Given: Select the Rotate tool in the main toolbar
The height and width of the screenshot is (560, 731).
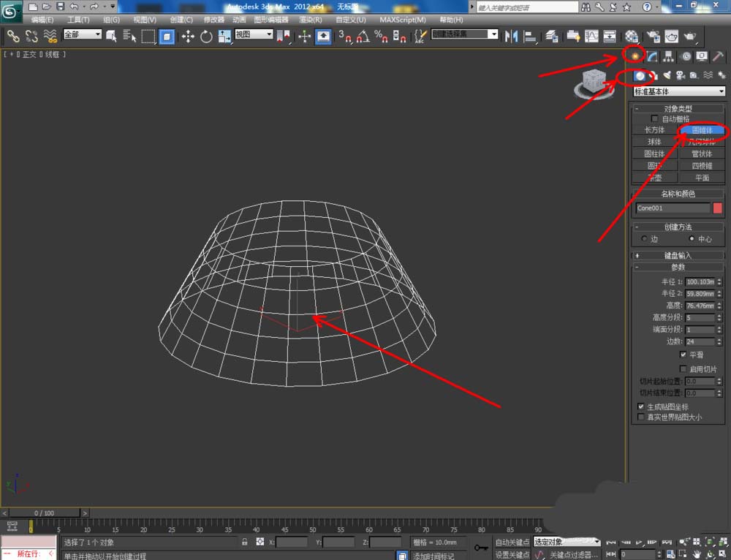Looking at the screenshot, I should pyautogui.click(x=206, y=36).
